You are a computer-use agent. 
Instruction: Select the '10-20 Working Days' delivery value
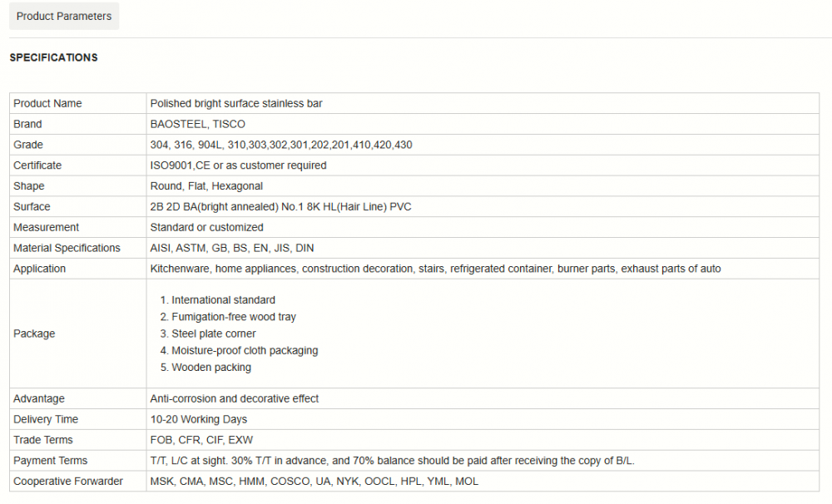tap(198, 419)
